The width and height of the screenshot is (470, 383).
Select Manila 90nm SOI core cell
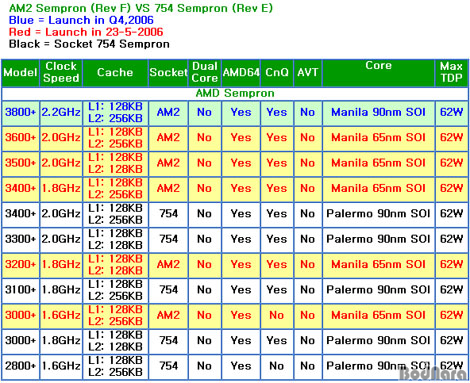pos(378,112)
